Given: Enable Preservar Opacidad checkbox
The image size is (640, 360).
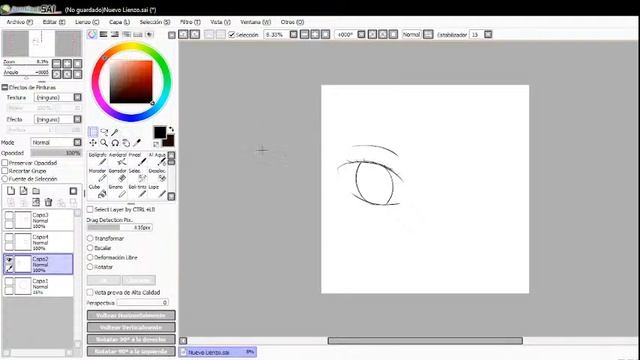Looking at the screenshot, I should (5, 162).
